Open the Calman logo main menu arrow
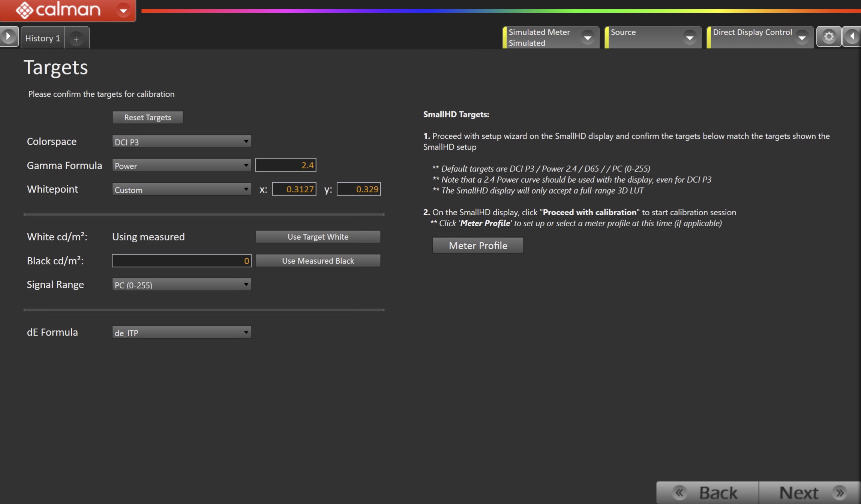This screenshot has height=504, width=861. (123, 10)
